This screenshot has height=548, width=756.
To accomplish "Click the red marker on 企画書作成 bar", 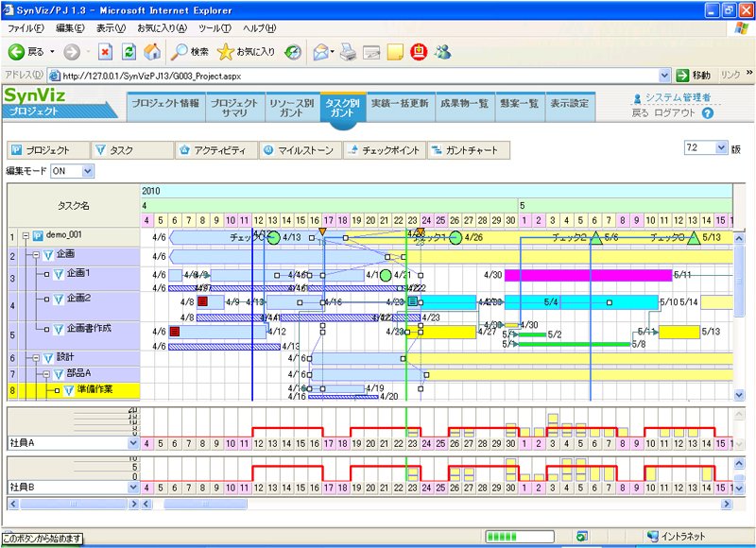I will tap(175, 331).
